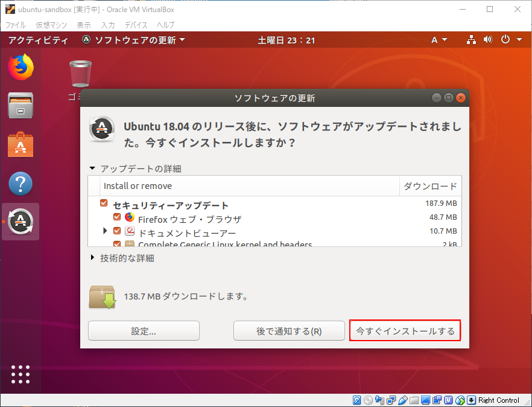Open the 入力 menu

[108, 25]
